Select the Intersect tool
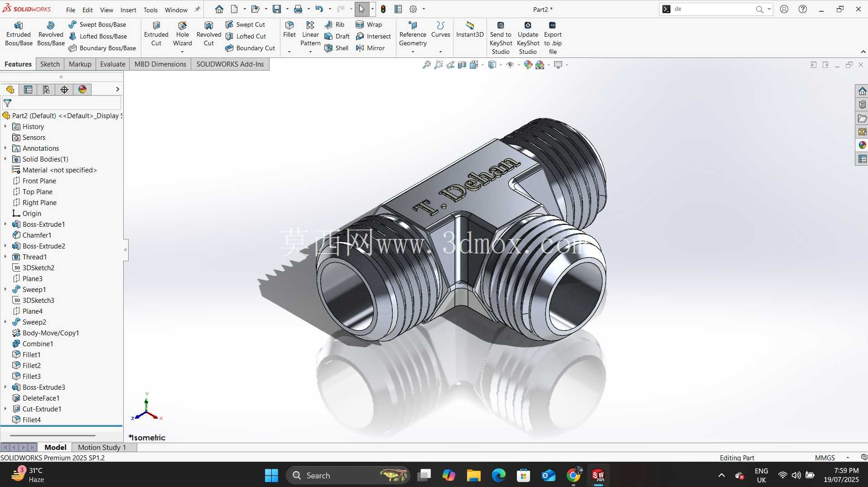 [x=373, y=36]
